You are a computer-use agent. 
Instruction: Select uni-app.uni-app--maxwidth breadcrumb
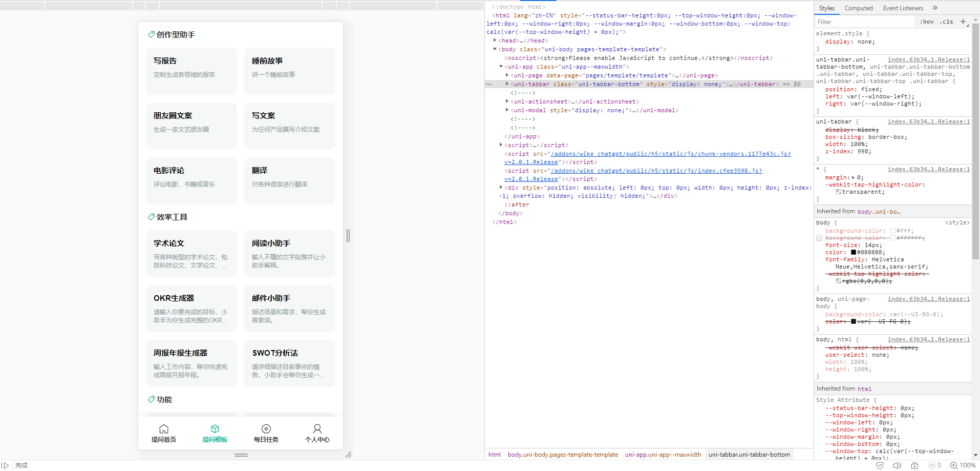(x=663, y=455)
